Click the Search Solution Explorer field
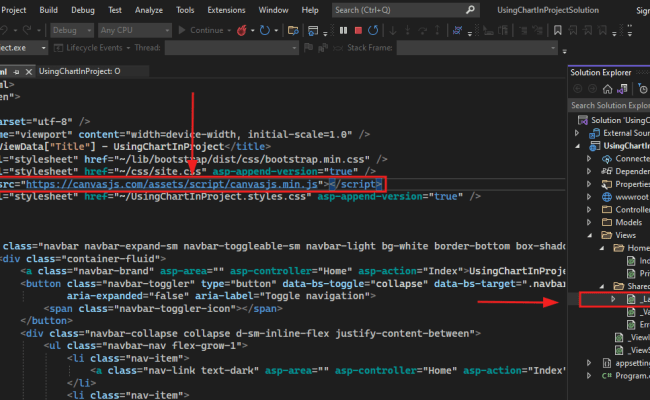Screen dimensions: 650x400 [609, 105]
